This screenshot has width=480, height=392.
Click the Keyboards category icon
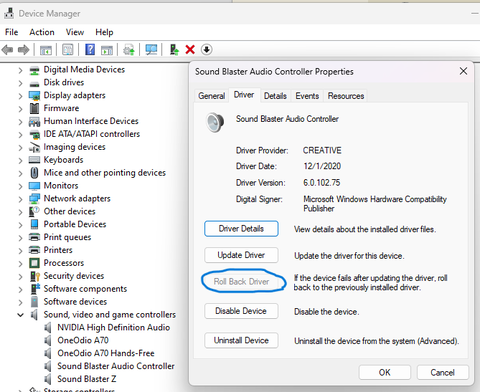click(x=34, y=160)
